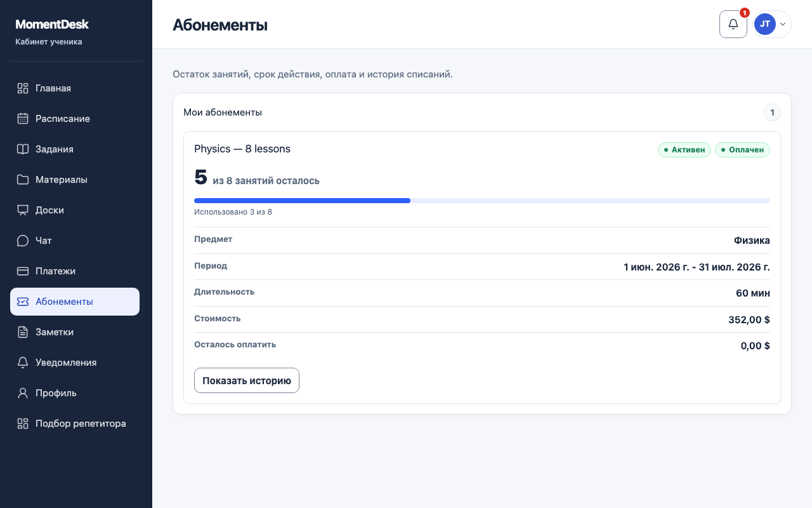This screenshot has width=812, height=508.
Task: Open Подбор репетитора page
Action: pos(75,424)
